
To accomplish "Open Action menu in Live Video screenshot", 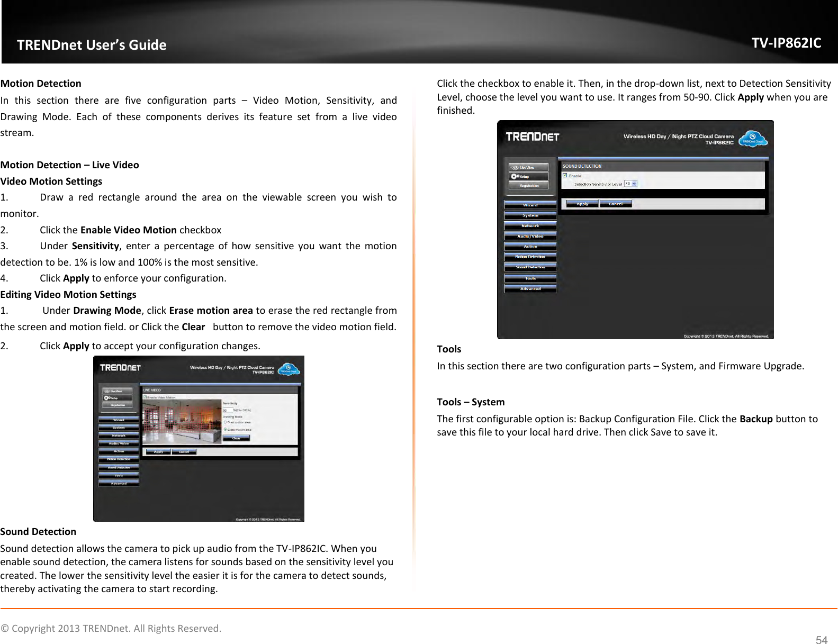I will pos(119,451).
